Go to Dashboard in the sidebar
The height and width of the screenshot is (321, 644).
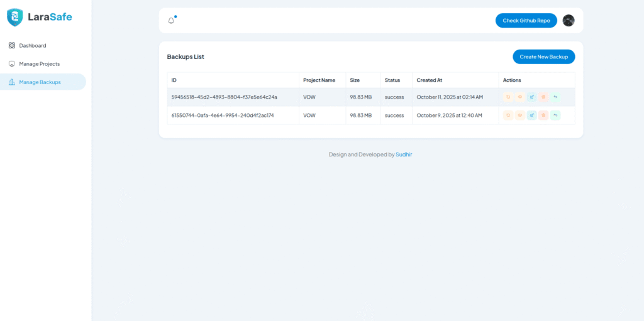click(33, 45)
